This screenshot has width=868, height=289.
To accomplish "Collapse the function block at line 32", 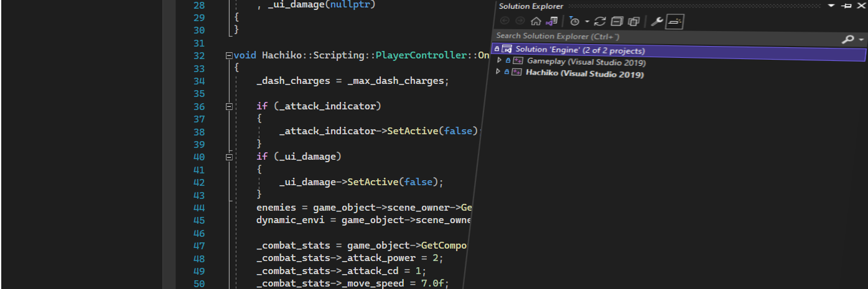I will tap(229, 55).
